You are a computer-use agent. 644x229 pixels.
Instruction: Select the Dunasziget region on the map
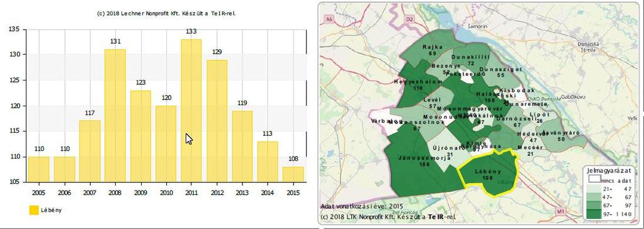click(x=500, y=72)
